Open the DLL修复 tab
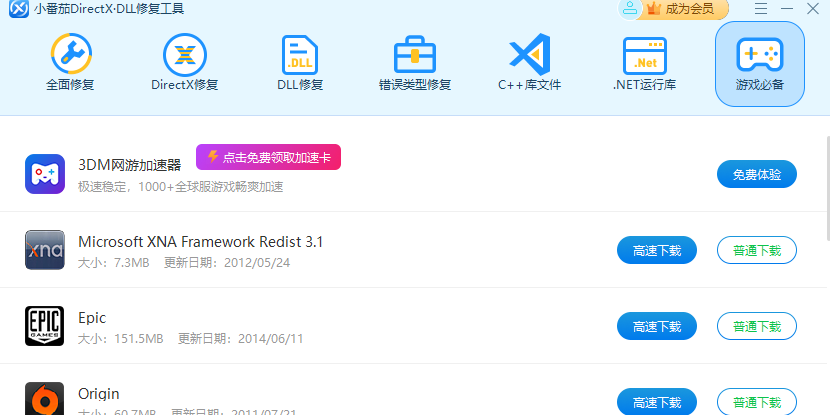The height and width of the screenshot is (415, 830). pyautogui.click(x=300, y=64)
